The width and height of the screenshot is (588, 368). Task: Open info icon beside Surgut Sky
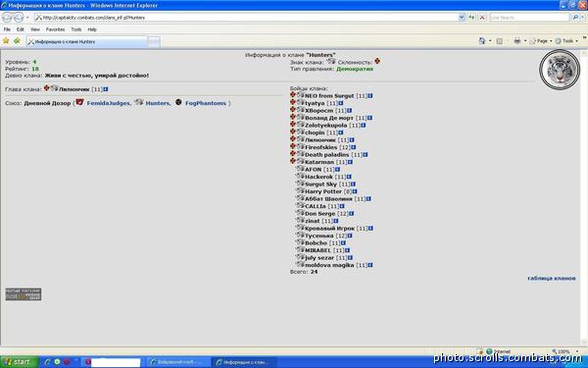pyautogui.click(x=353, y=184)
